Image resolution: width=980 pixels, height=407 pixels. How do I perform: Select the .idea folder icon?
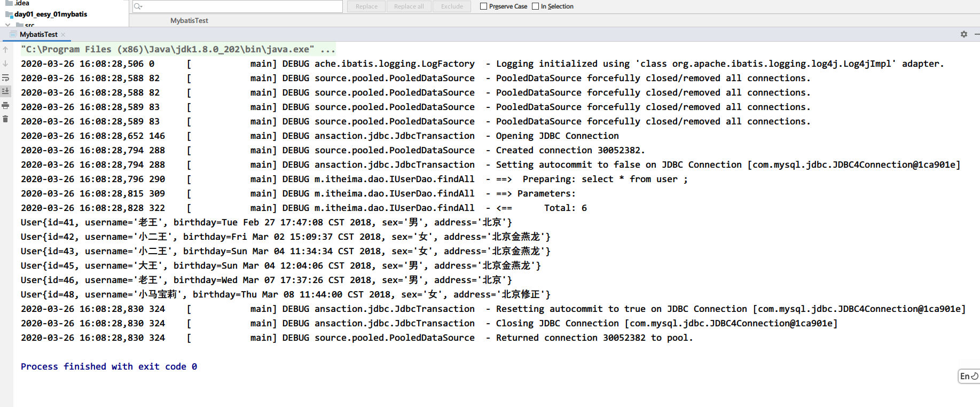click(9, 3)
